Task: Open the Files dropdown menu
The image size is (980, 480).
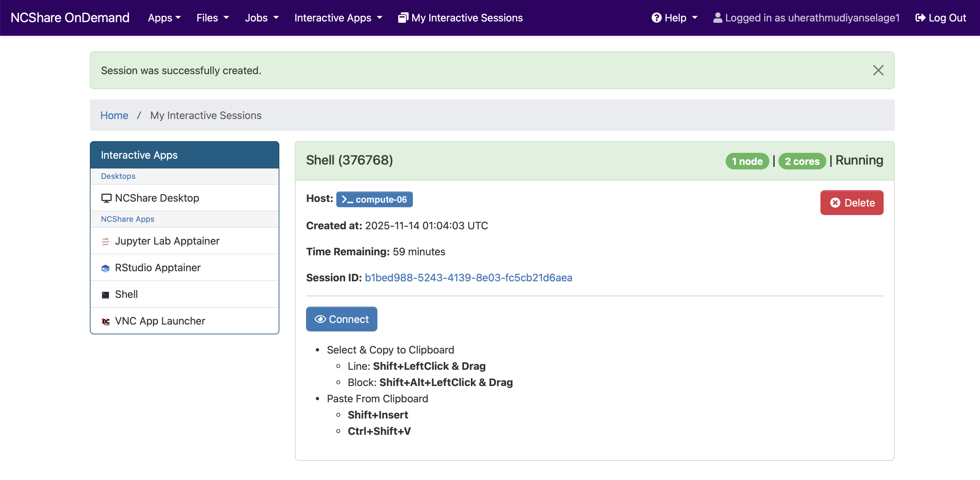Action: 212,18
